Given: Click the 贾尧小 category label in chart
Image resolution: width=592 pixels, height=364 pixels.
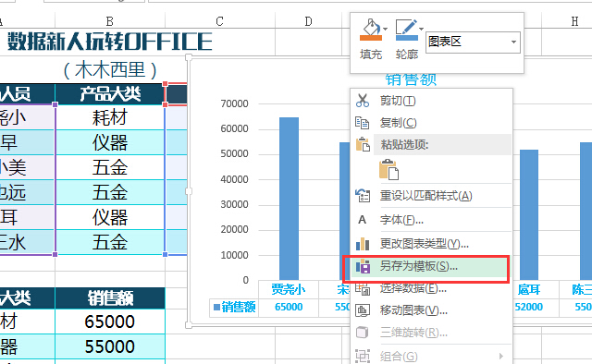Looking at the screenshot, I should [x=289, y=289].
